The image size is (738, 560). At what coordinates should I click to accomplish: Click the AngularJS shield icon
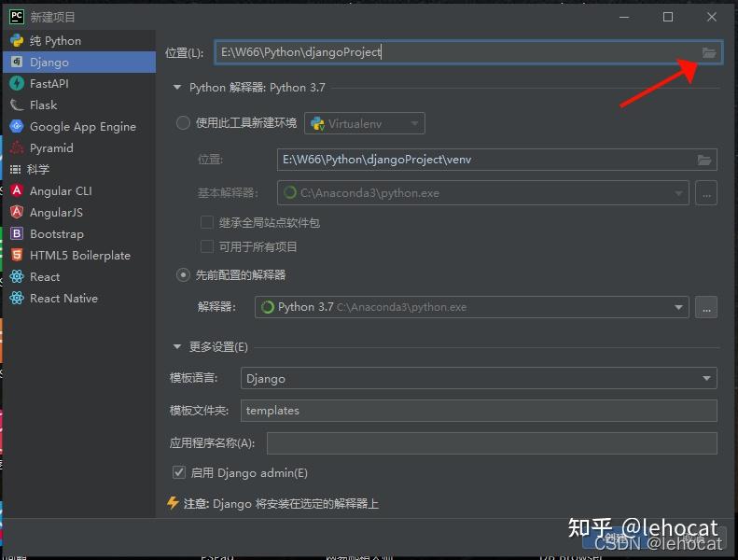click(17, 213)
